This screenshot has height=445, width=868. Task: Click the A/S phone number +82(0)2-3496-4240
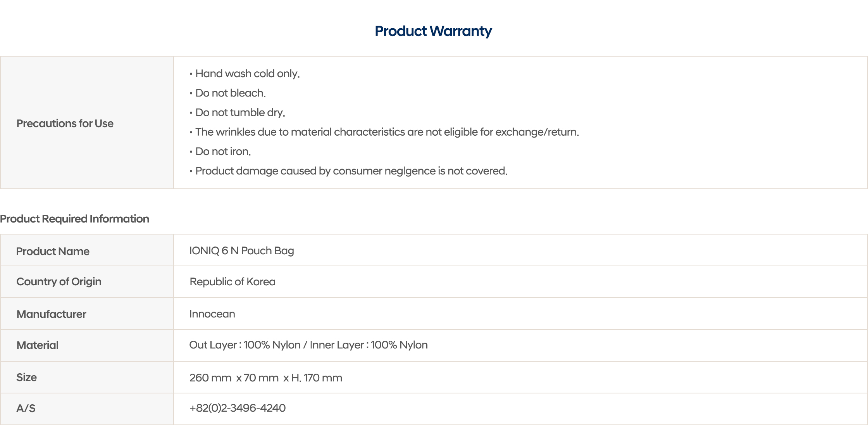coord(237,408)
